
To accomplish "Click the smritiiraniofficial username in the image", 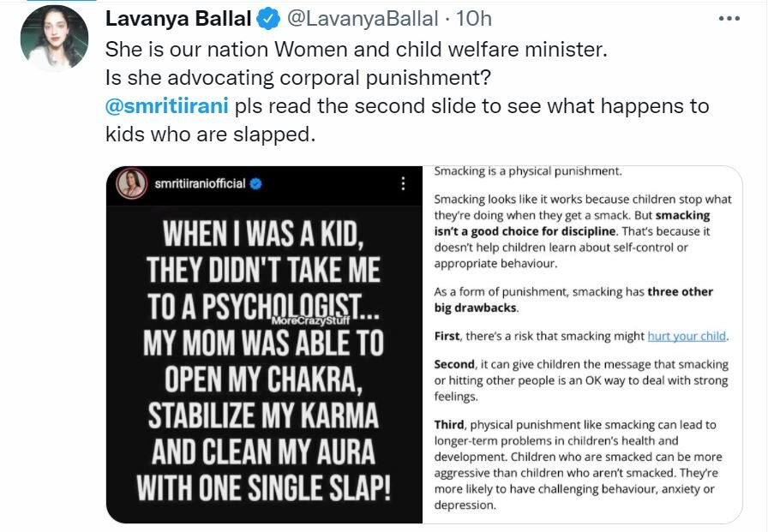I will (x=201, y=183).
